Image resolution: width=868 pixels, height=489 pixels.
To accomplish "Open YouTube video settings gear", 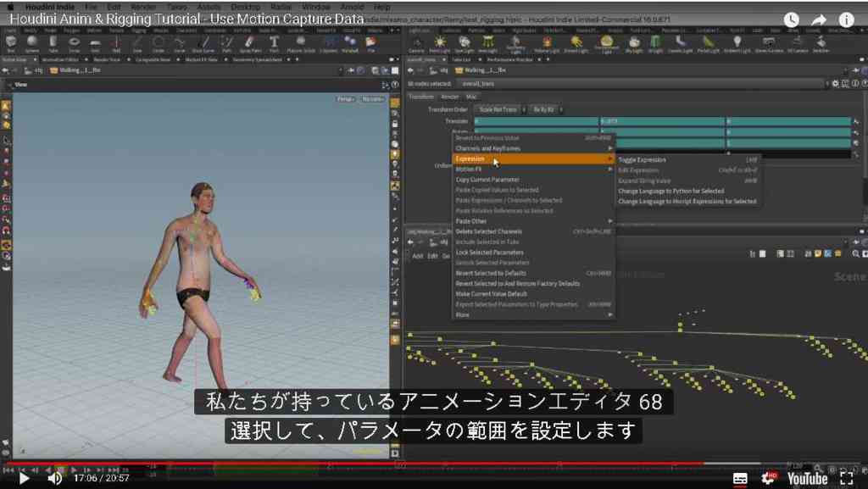I will click(769, 478).
